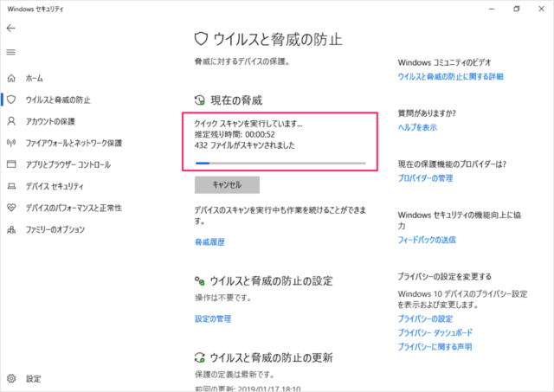The image size is (554, 392).
Task: Open プライバシーの設定 link
Action: coord(425,319)
